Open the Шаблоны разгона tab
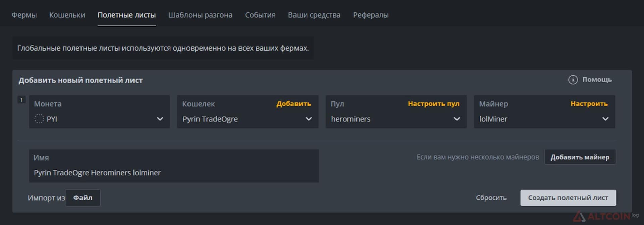This screenshot has height=225, width=644. pyautogui.click(x=200, y=15)
